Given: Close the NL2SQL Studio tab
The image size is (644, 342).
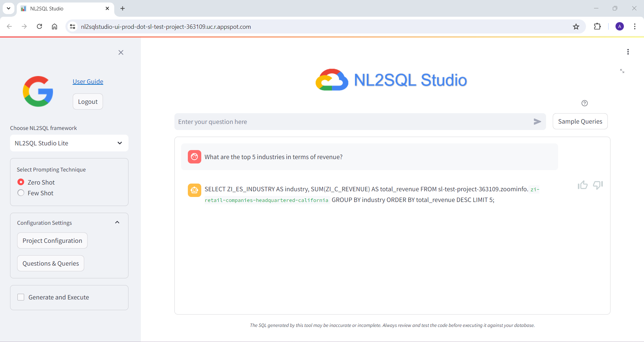Looking at the screenshot, I should point(107,8).
